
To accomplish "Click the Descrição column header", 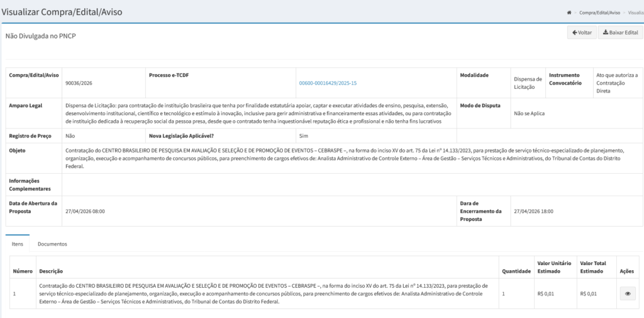I will 51,271.
